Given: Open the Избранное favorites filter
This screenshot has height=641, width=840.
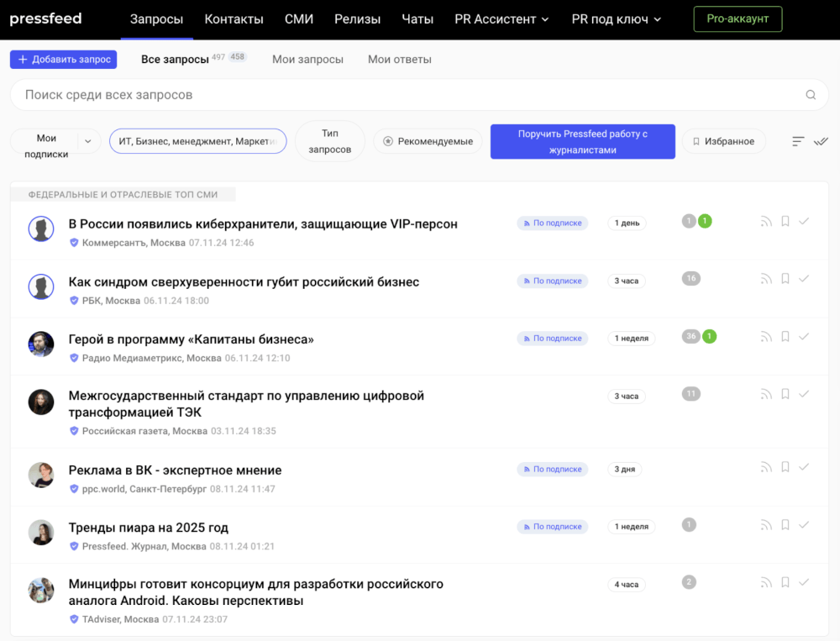Looking at the screenshot, I should click(723, 141).
